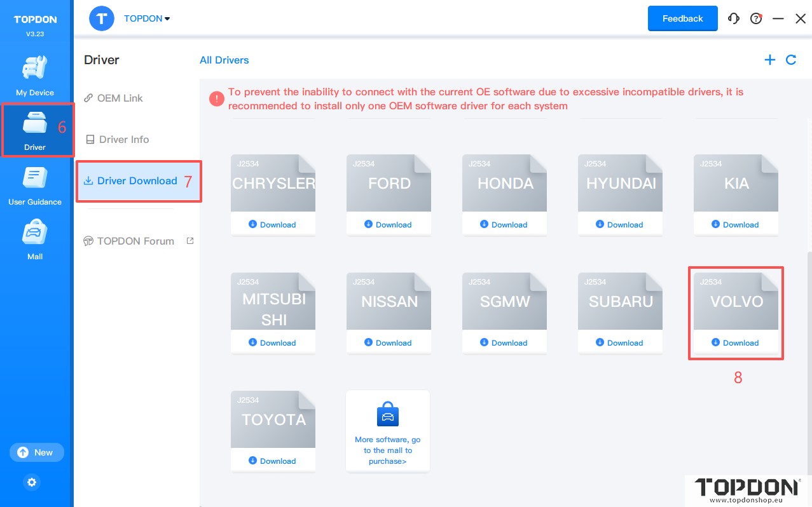Viewport: 812px width, 507px height.
Task: Select the SGMW J2534 driver tile
Action: tap(505, 301)
